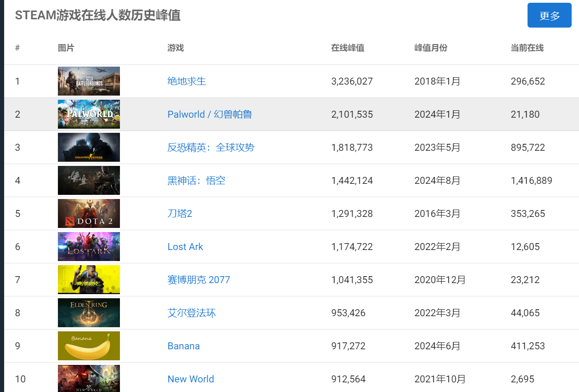Click the current online count 44,065
579x392 pixels.
click(x=525, y=313)
